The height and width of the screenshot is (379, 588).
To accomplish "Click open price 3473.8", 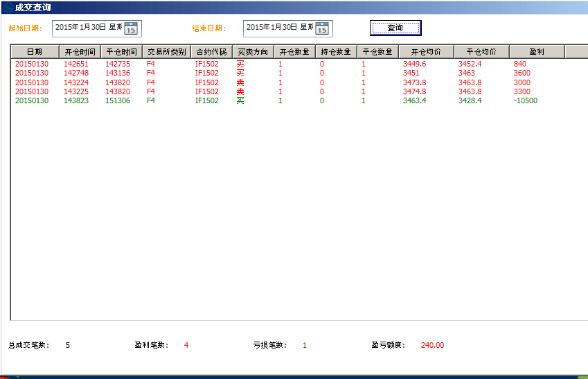I will [x=414, y=82].
